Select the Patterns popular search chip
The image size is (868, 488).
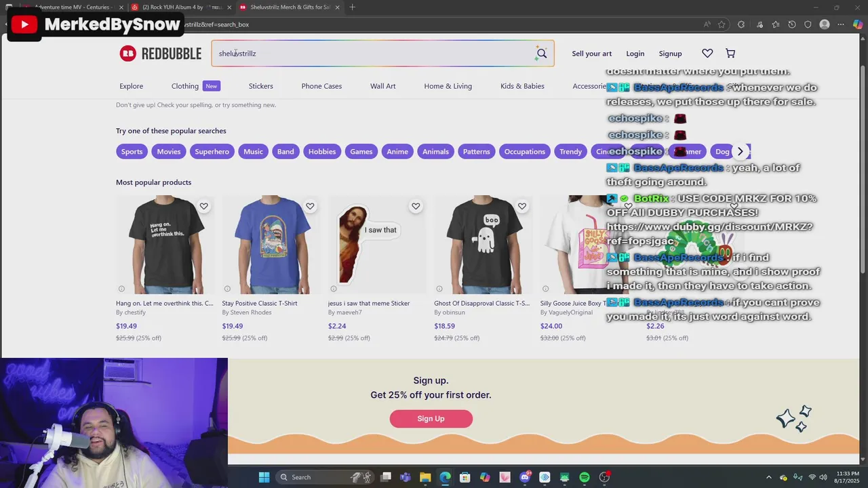tap(477, 151)
